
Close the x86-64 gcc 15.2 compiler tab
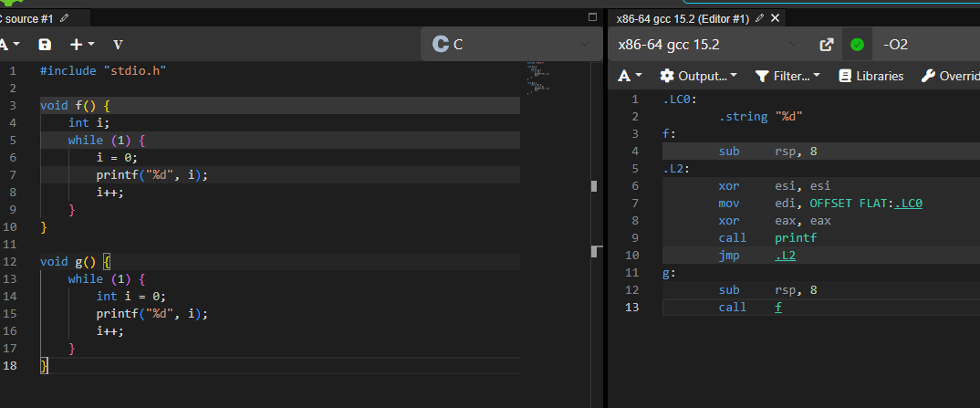click(775, 18)
